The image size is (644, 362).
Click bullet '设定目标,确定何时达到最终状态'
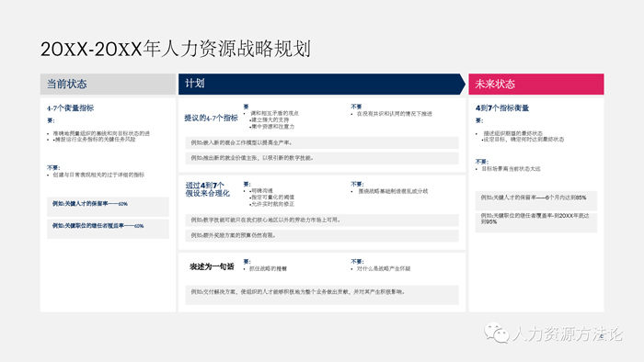pyautogui.click(x=523, y=140)
